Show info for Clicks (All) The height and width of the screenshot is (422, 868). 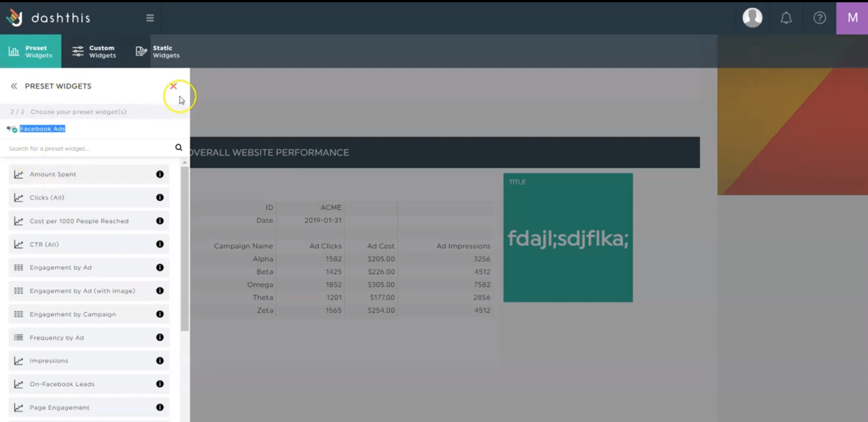tap(160, 197)
